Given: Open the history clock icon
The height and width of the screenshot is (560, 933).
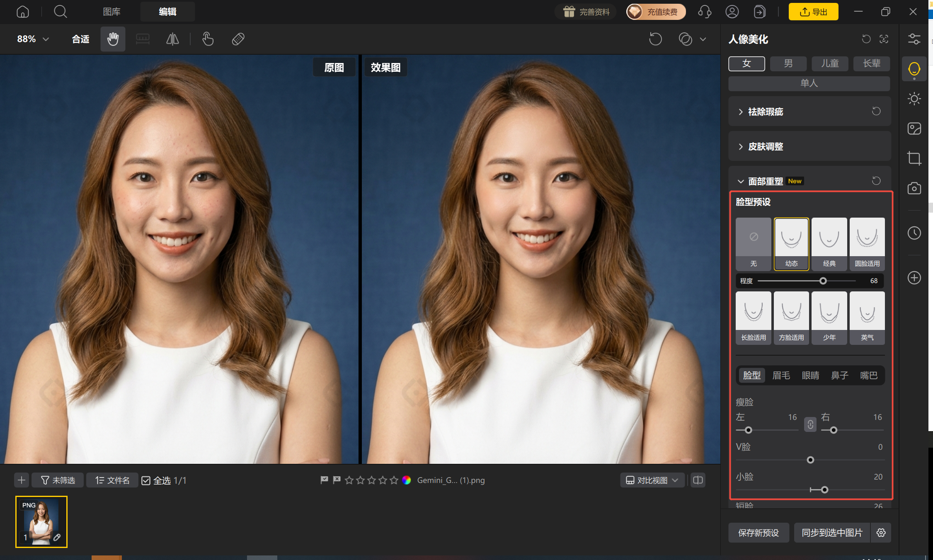Looking at the screenshot, I should [x=914, y=233].
